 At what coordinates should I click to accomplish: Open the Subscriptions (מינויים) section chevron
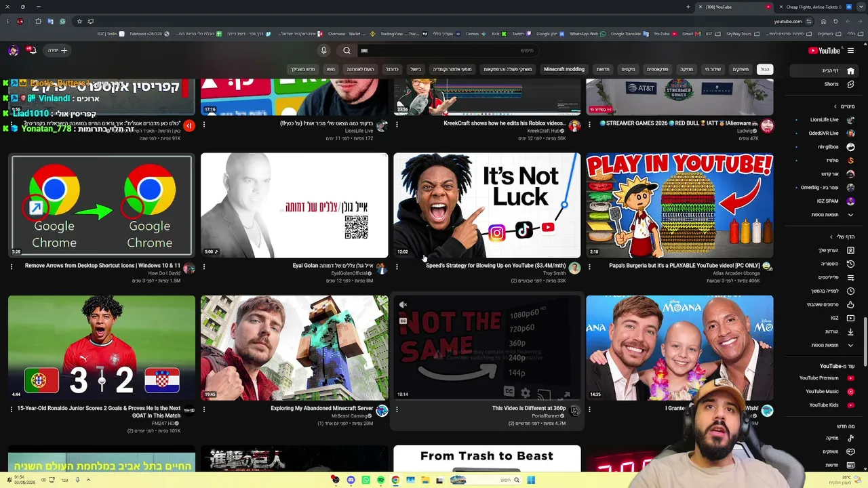[837, 106]
